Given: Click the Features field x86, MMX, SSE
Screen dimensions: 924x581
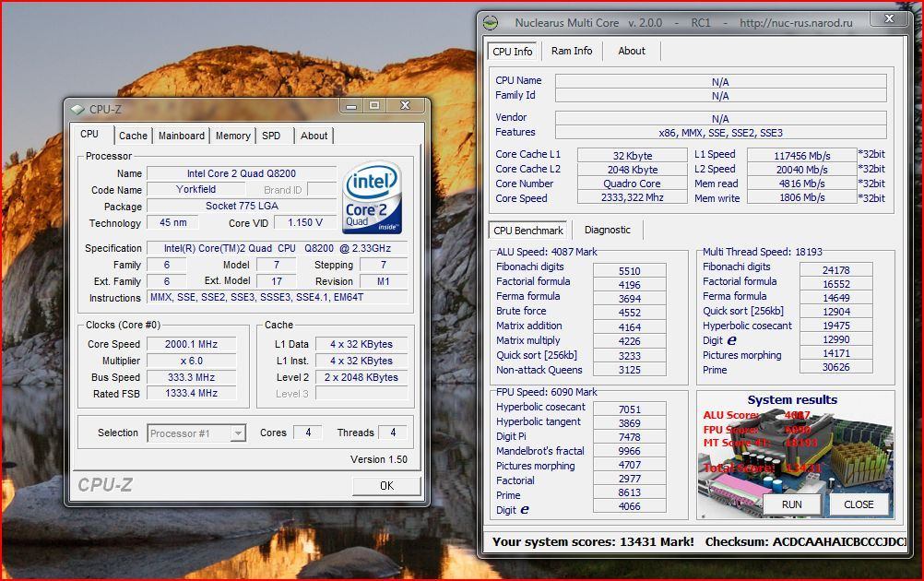Looking at the screenshot, I should pos(721,133).
